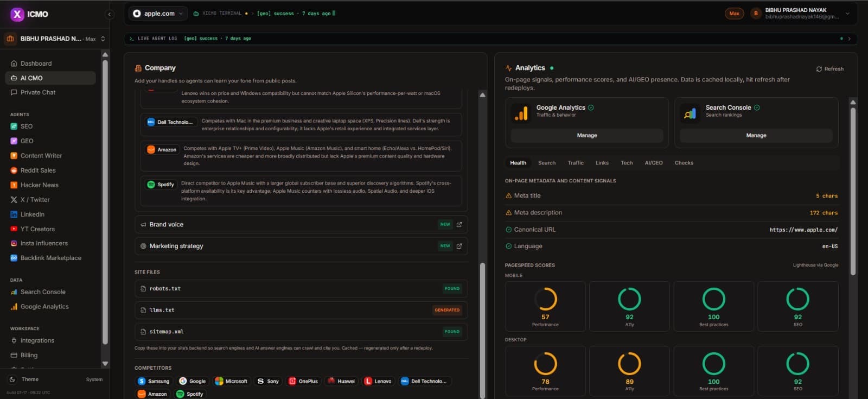868x399 pixels.
Task: Expand the Brand voice row
Action: coord(301,225)
